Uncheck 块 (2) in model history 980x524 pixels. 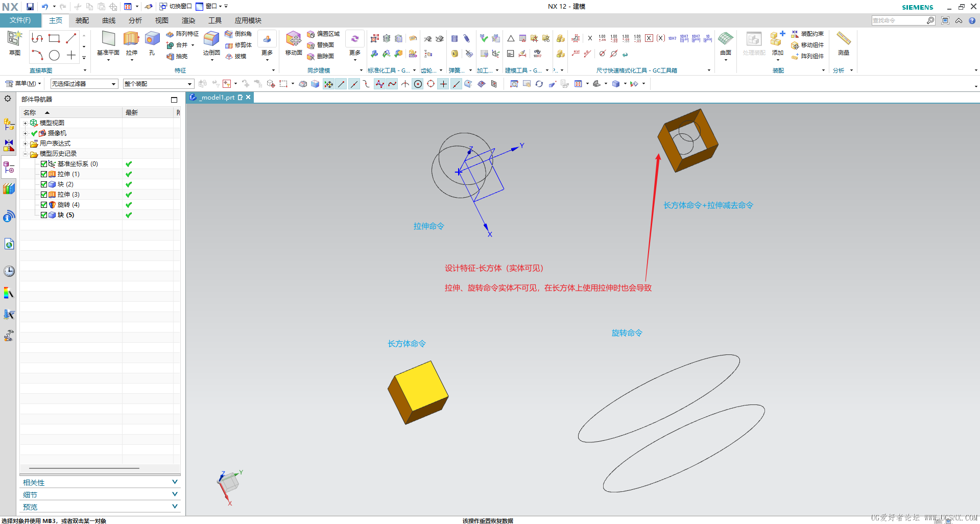point(44,184)
